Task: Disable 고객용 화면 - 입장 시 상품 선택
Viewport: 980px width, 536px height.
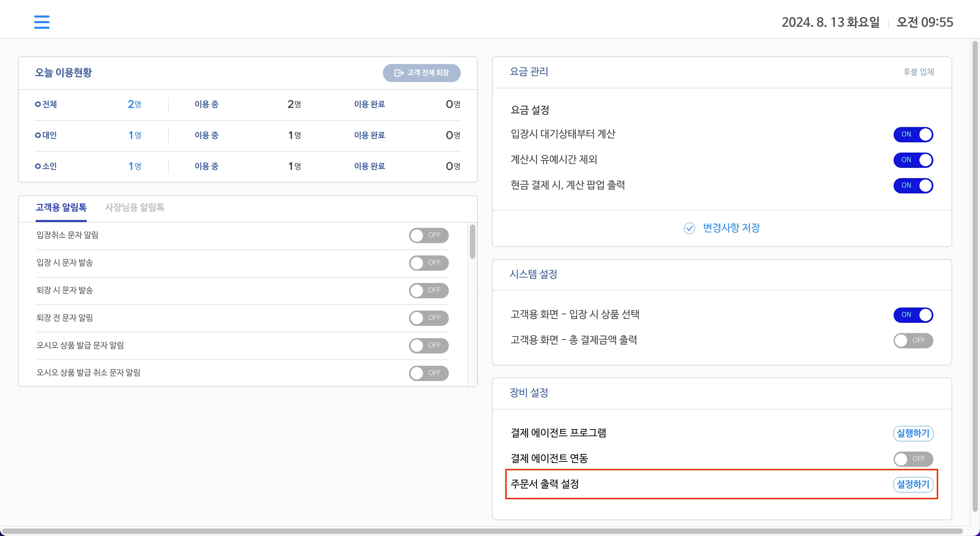Action: [913, 315]
